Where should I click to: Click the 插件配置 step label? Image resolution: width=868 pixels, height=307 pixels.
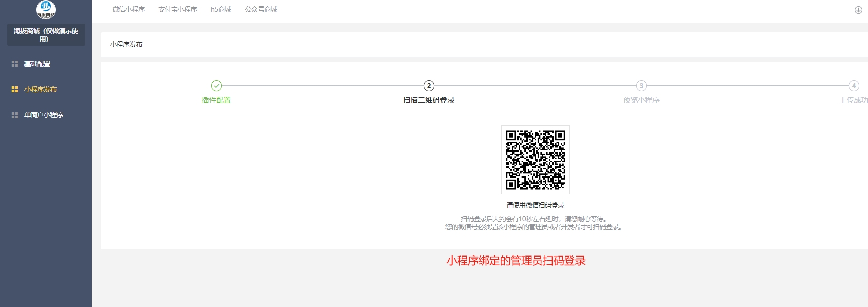pos(216,100)
